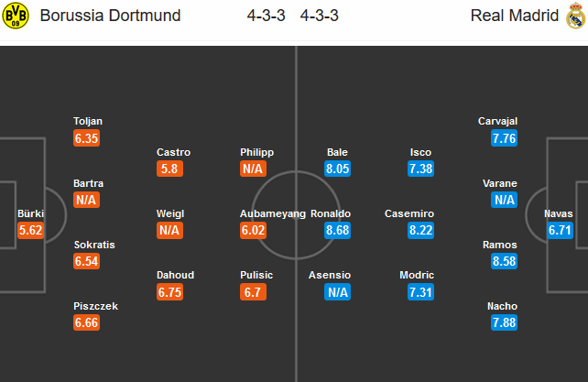This screenshot has width=588, height=382.
Task: Click Piszczek's 6.66 rating badge
Action: 87,322
